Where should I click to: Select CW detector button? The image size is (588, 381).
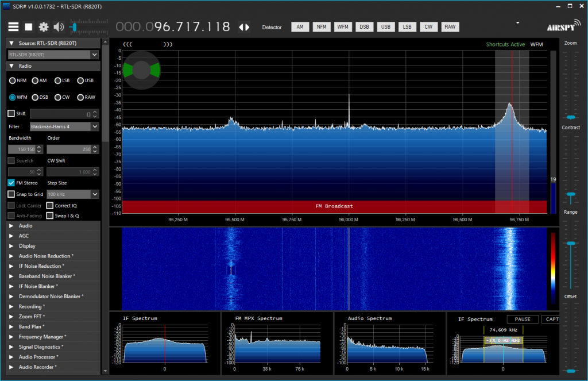(428, 26)
